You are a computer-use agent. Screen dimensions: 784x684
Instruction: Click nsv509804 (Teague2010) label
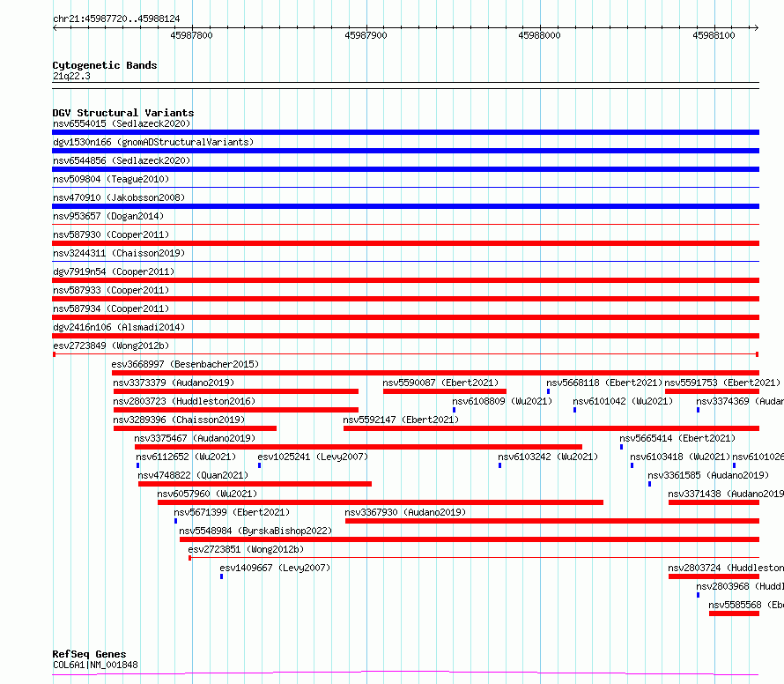click(x=111, y=179)
